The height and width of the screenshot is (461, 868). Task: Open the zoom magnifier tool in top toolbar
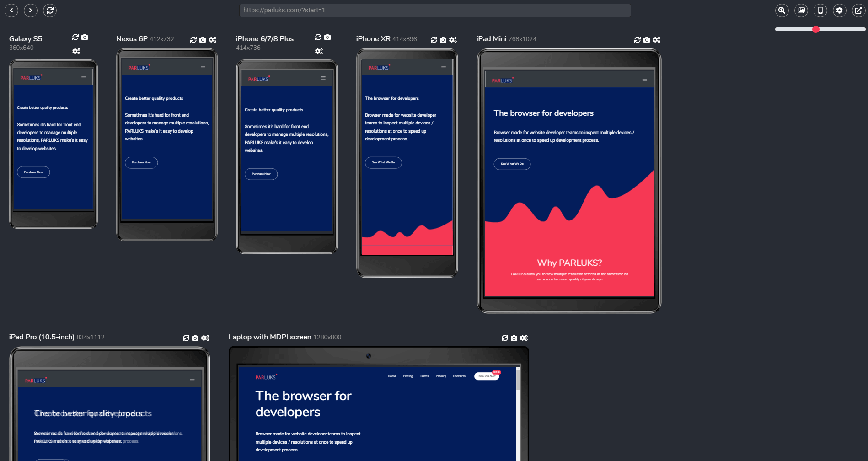[x=782, y=10]
